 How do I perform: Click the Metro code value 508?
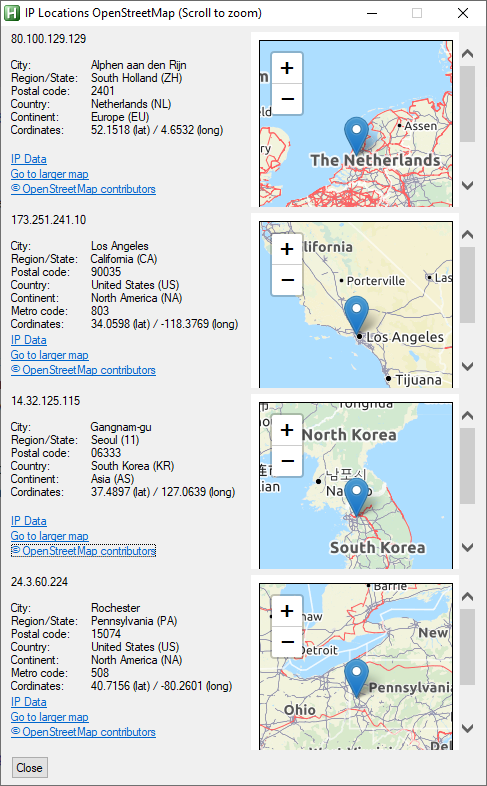click(100, 673)
